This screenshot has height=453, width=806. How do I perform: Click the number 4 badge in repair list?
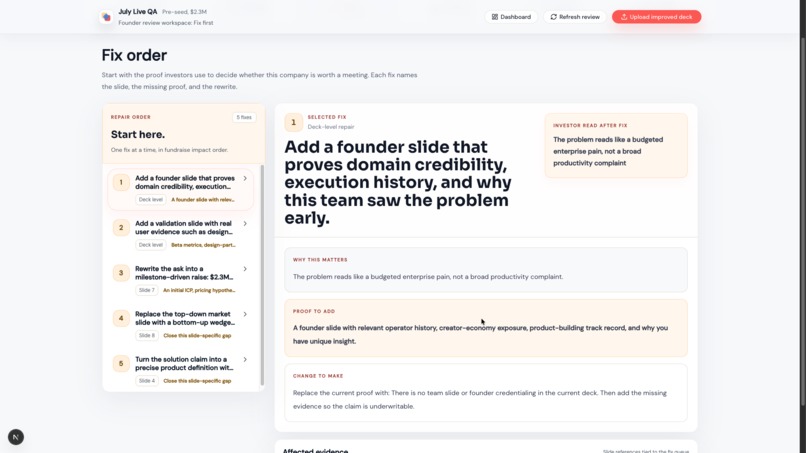pos(121,318)
